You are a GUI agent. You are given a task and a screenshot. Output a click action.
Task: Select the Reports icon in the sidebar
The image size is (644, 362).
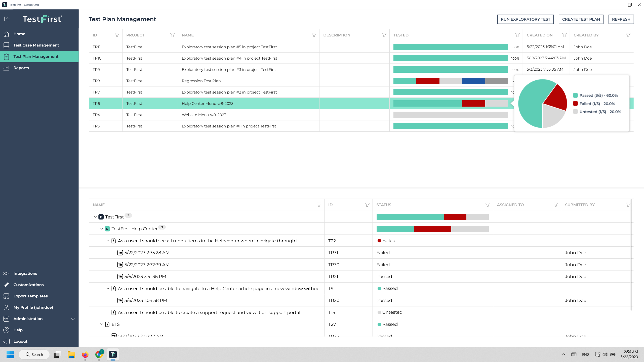tap(6, 68)
